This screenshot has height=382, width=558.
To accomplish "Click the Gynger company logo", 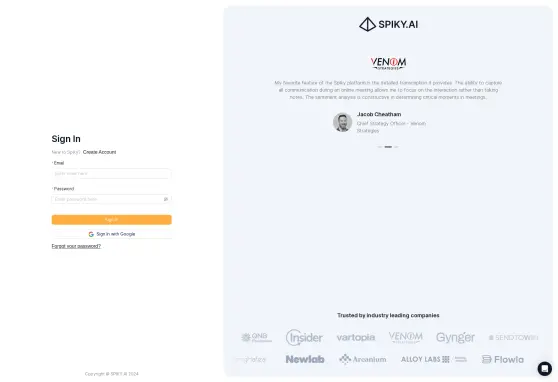I will click(x=456, y=337).
